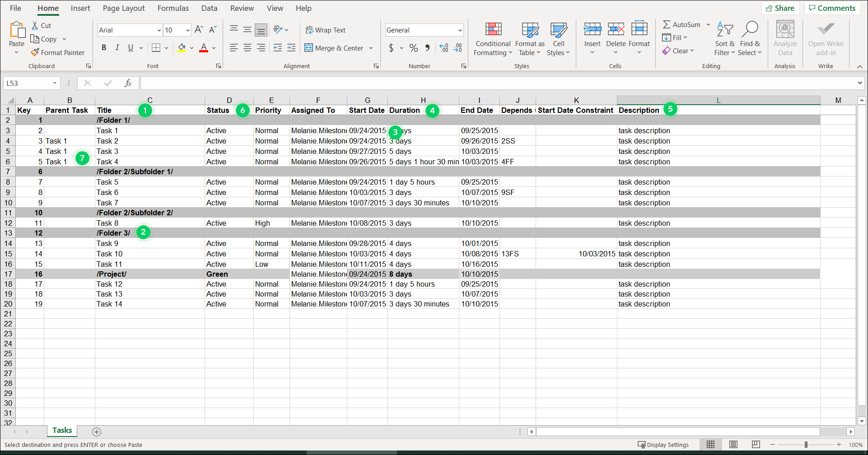Apply the Percent Style format
The width and height of the screenshot is (868, 455).
(413, 48)
